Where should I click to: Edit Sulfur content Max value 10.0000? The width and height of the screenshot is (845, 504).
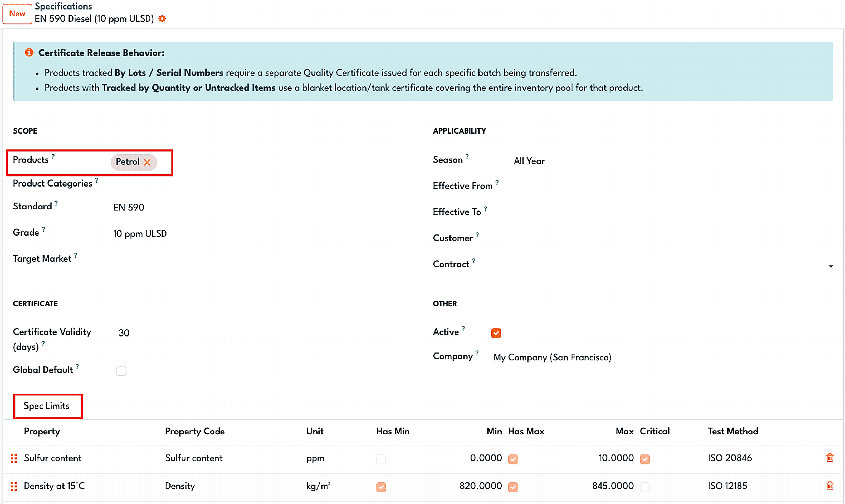(616, 458)
